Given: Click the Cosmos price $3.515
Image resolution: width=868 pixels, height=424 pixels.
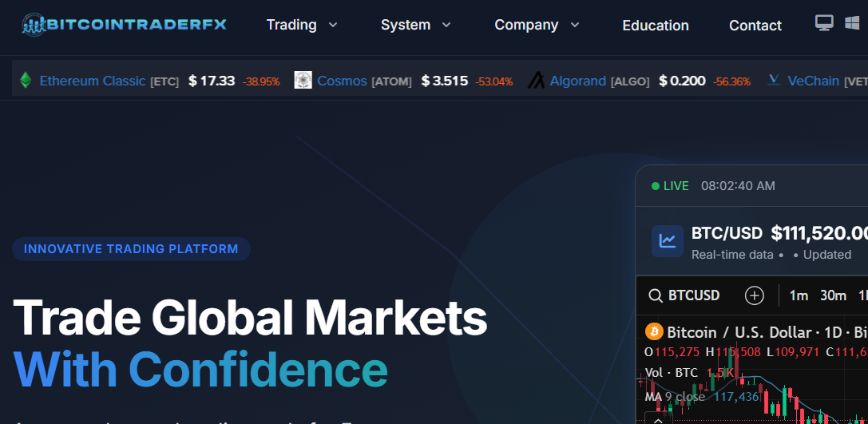Looking at the screenshot, I should pos(445,81).
